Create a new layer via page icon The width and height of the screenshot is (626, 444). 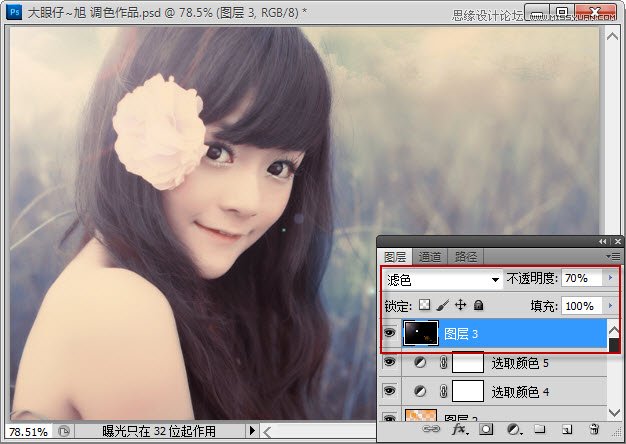567,429
